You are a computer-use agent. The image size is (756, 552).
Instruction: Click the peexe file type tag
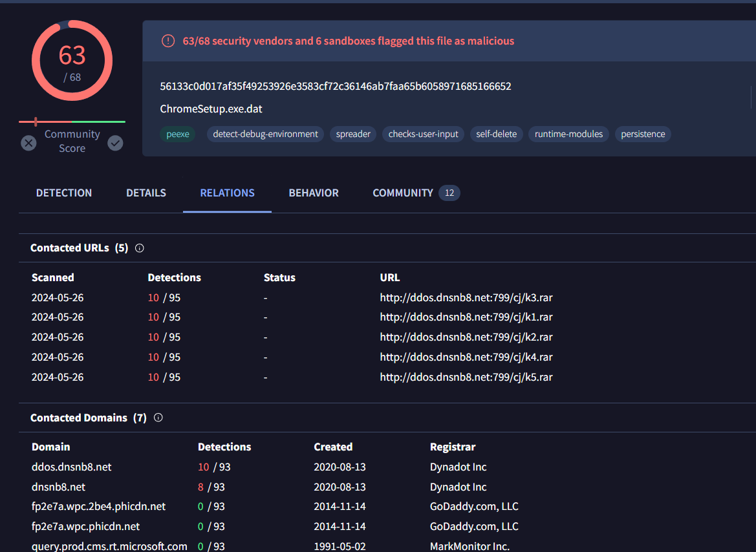[x=177, y=134]
